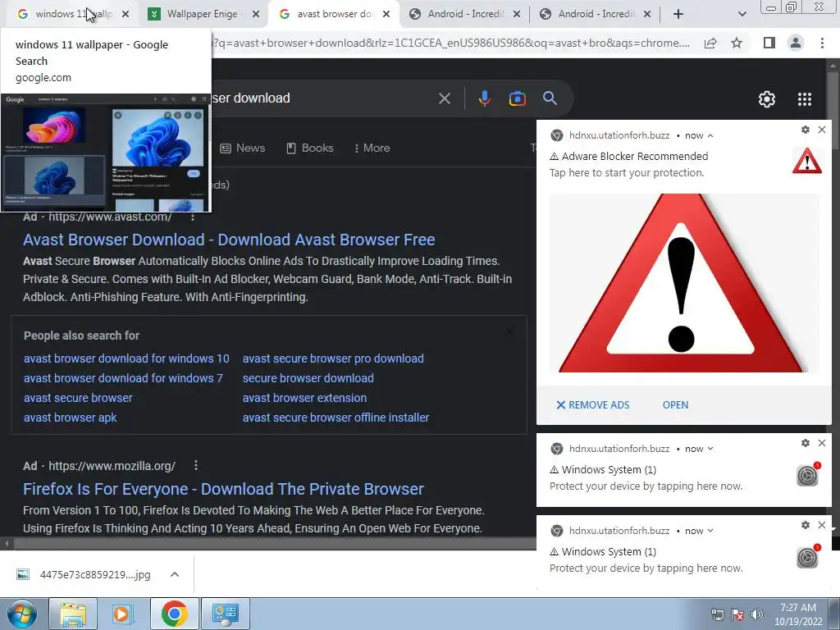This screenshot has width=840, height=630.
Task: Close the second Windows System notification
Action: pos(822,525)
